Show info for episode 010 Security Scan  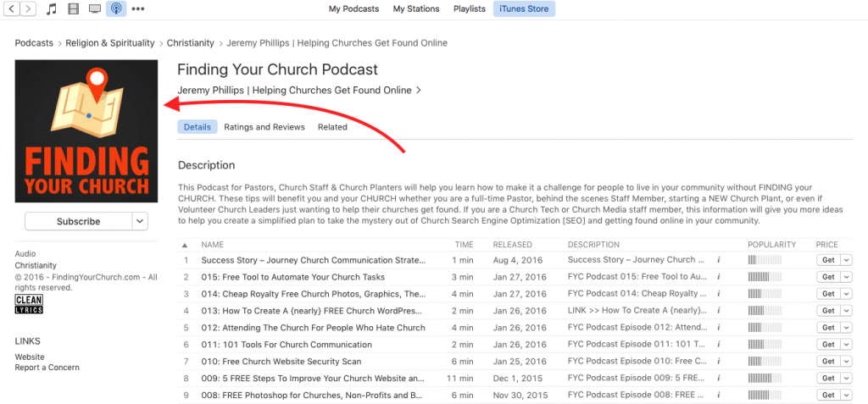(x=719, y=362)
